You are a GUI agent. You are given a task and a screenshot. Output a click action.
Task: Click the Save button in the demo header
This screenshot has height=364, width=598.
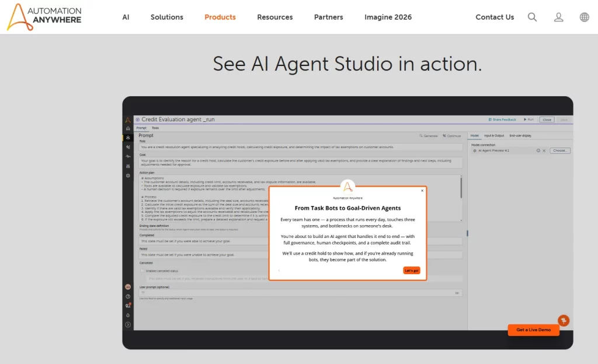pyautogui.click(x=564, y=120)
